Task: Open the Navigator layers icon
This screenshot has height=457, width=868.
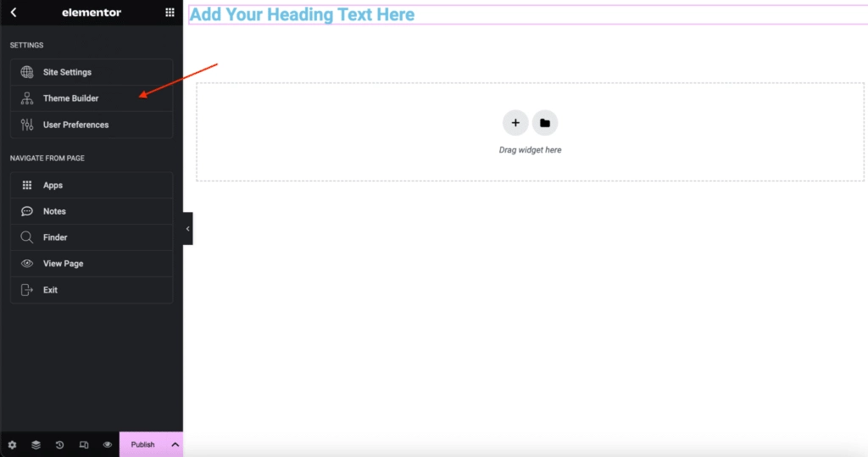Action: tap(36, 445)
